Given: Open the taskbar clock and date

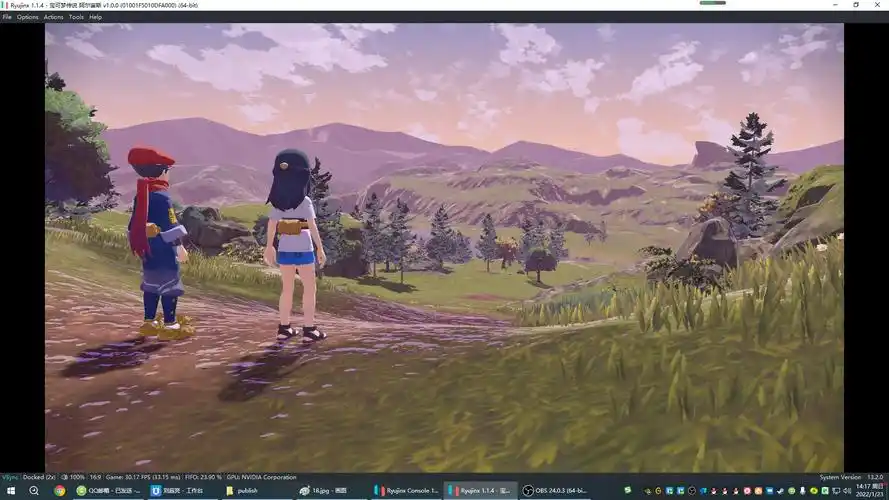Looking at the screenshot, I should coord(870,491).
